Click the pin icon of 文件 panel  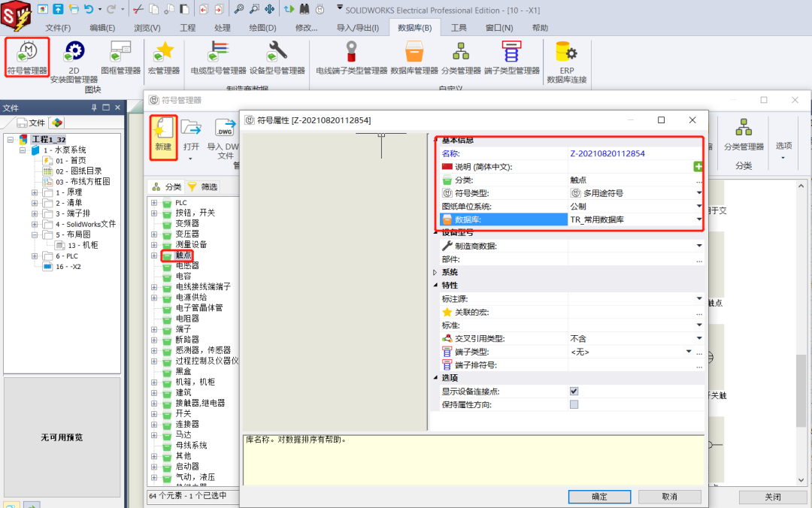(x=94, y=107)
